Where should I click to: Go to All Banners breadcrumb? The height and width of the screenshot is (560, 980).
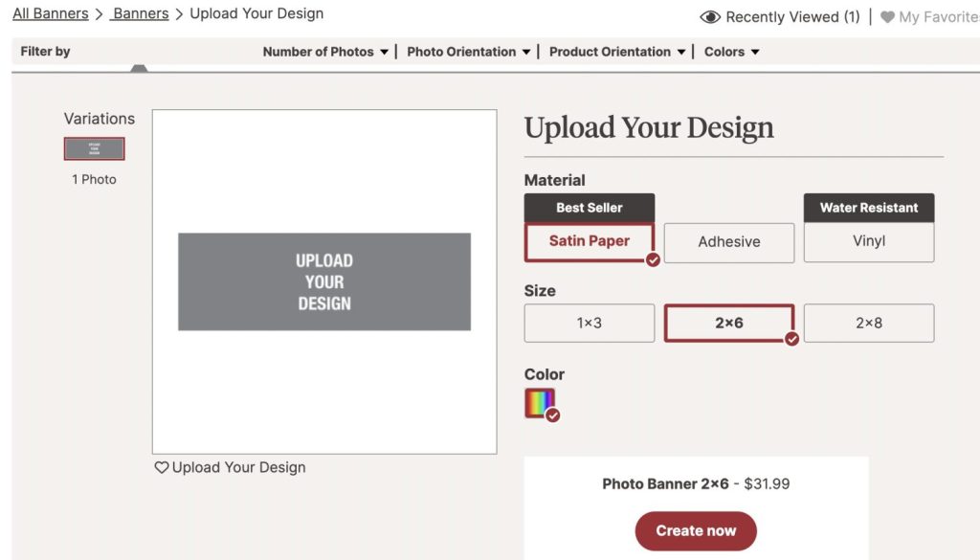[50, 14]
